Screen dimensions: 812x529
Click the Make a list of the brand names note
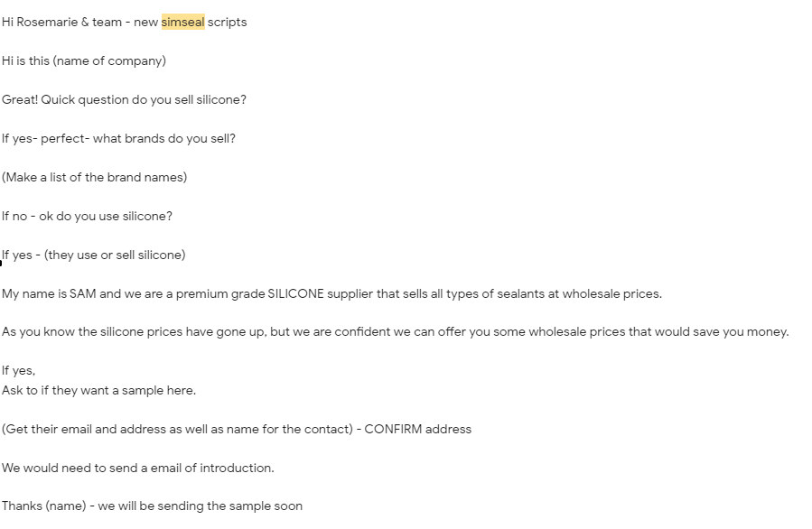click(x=94, y=178)
